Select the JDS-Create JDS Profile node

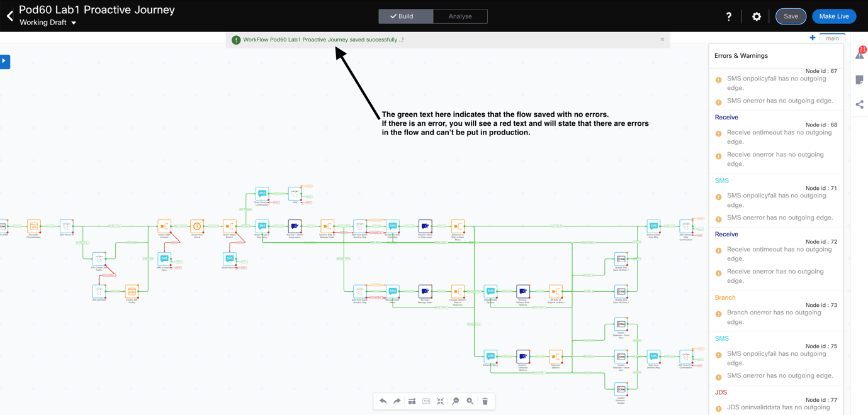click(x=99, y=259)
